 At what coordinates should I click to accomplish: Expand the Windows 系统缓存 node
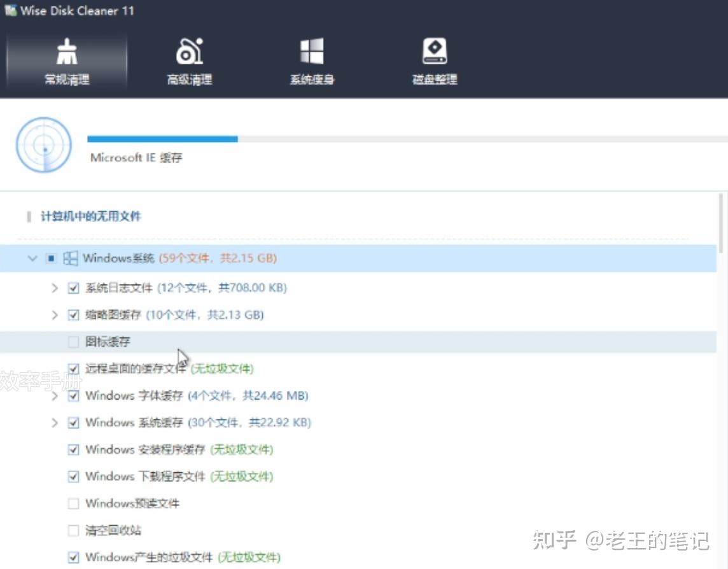[x=54, y=423]
